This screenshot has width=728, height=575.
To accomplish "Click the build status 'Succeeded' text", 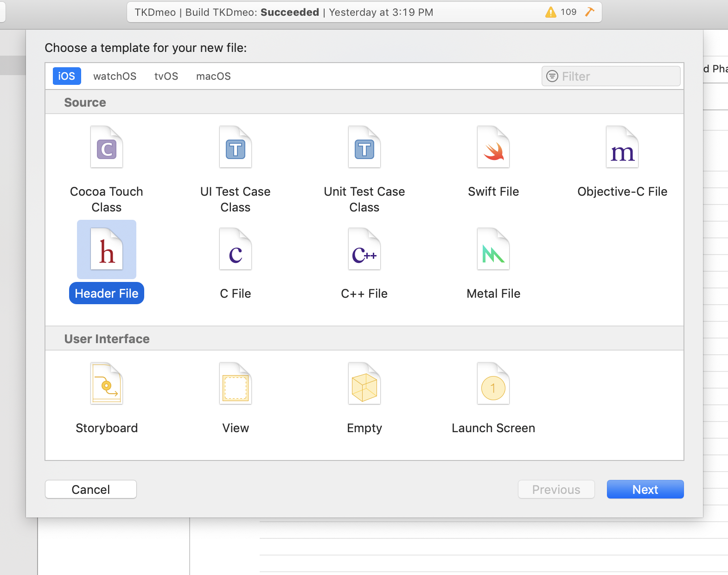I will tap(290, 12).
